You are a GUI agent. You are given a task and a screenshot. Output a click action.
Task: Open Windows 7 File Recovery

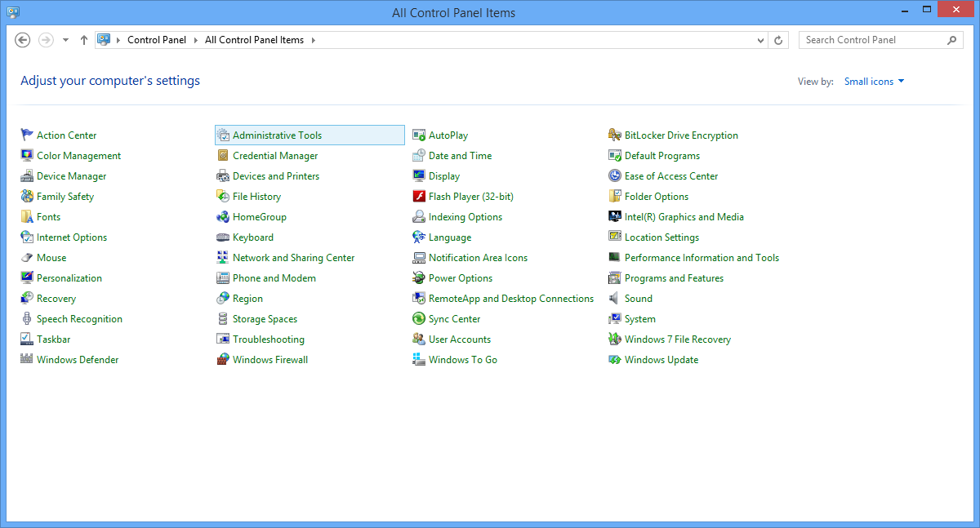678,339
